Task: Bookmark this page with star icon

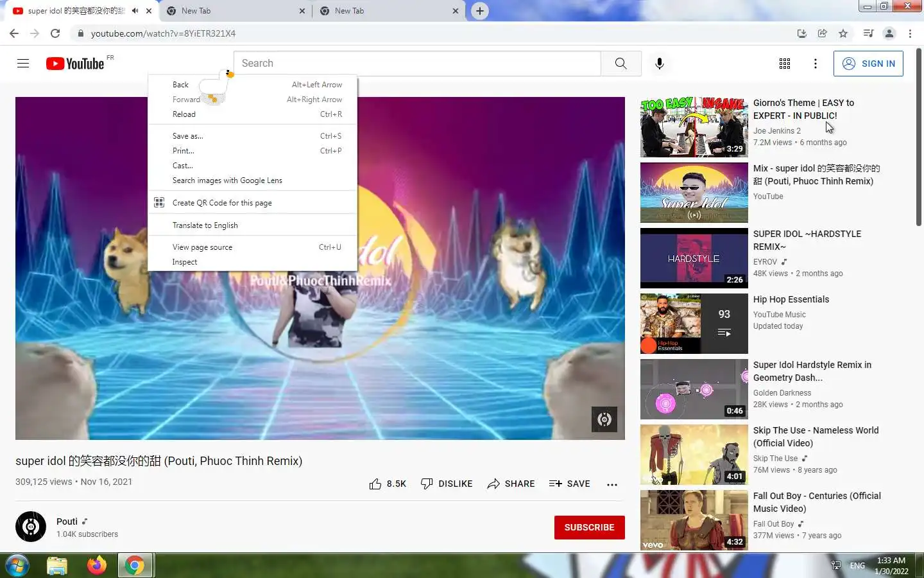Action: [843, 33]
